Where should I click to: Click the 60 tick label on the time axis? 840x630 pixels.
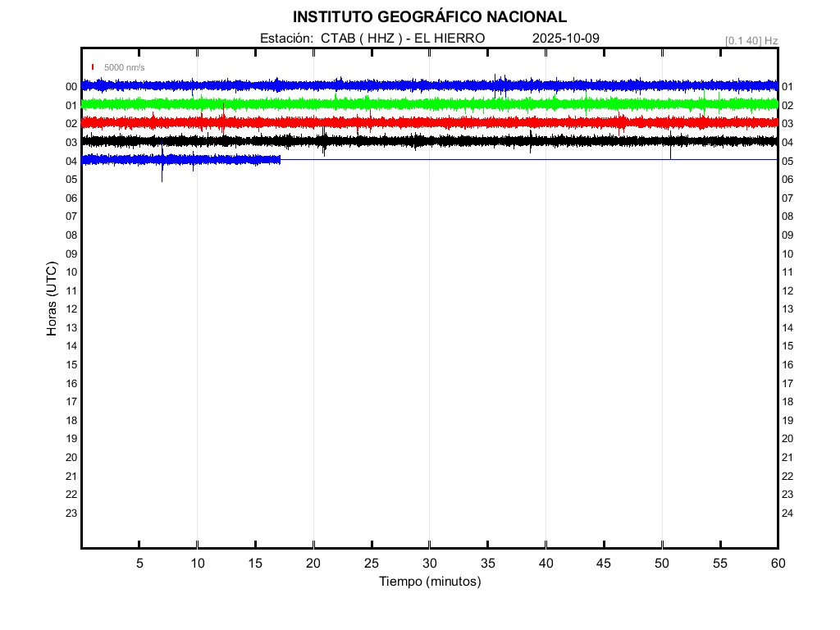[778, 564]
